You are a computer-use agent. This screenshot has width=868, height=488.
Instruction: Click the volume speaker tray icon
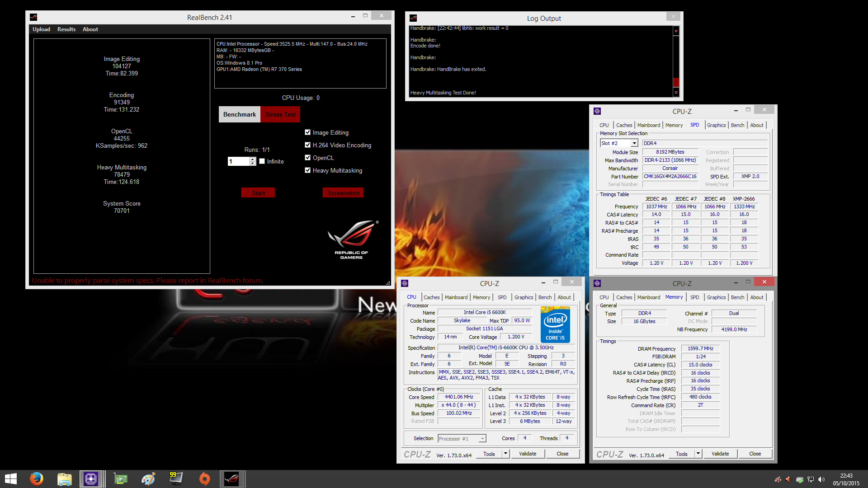coord(821,479)
